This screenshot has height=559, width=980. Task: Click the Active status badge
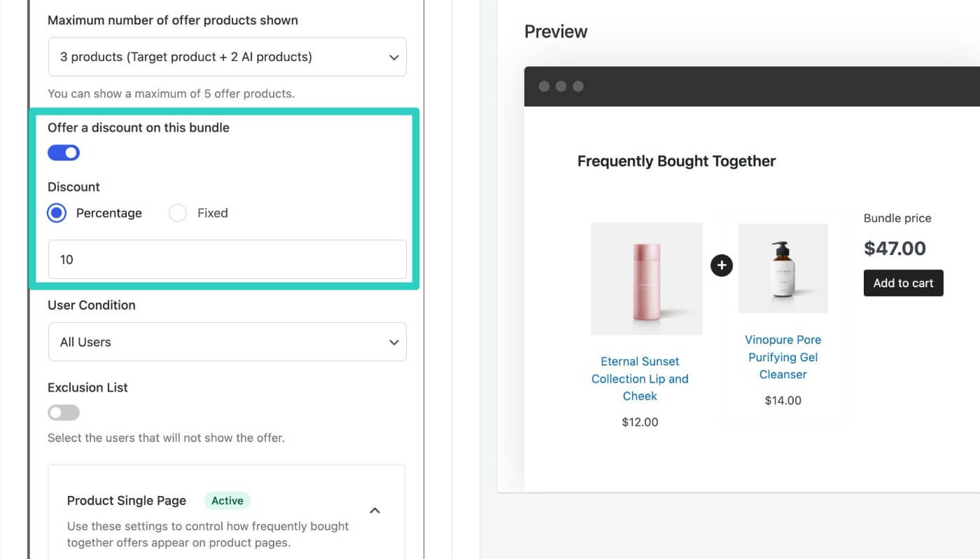[x=227, y=500]
